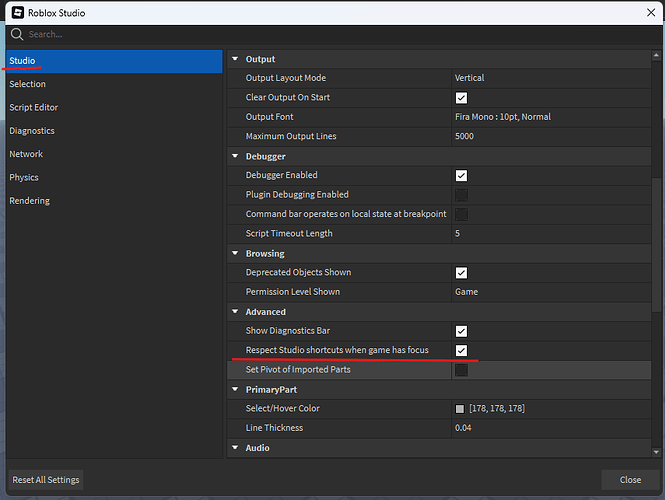Click the scrollbar up arrow
The height and width of the screenshot is (500, 665).
[656, 55]
